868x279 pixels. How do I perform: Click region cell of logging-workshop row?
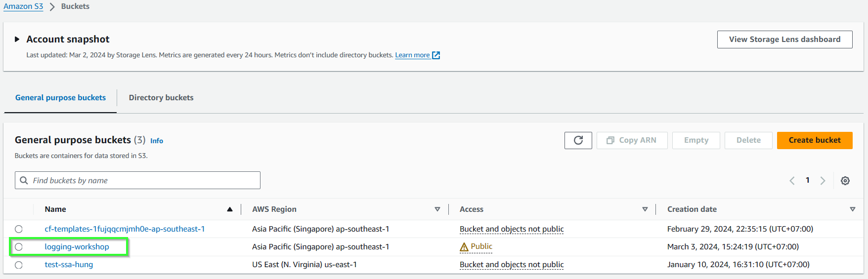(x=321, y=247)
